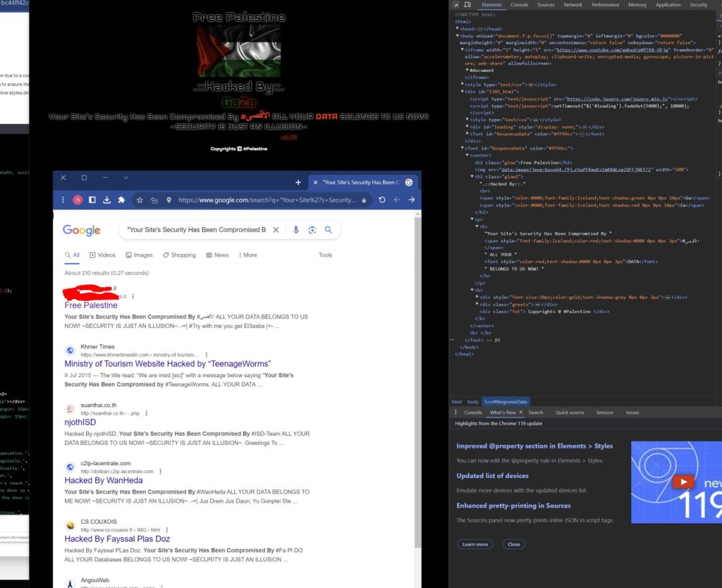Viewport: 722px width, 588px height.
Task: Open the browser tab search chevron
Action: 126,178
